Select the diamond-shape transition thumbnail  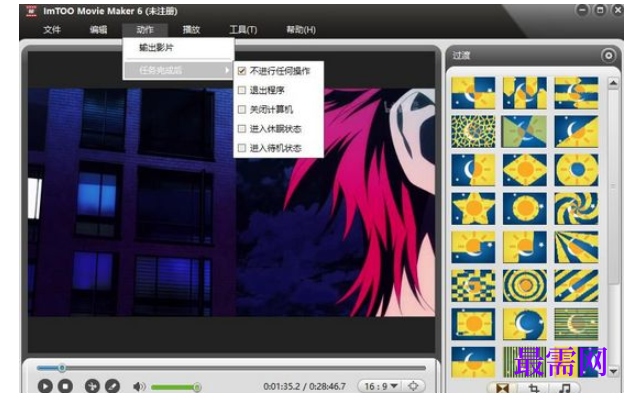525,170
